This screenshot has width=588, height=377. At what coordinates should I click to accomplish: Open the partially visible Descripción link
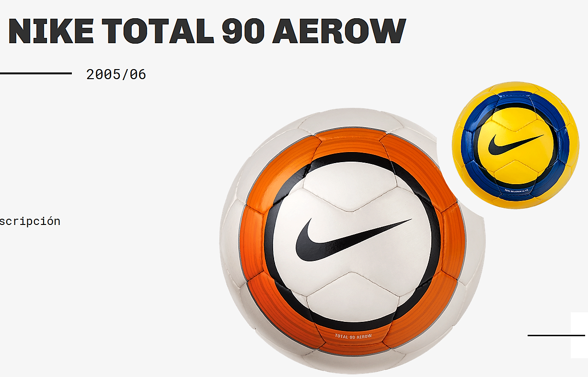[x=30, y=221]
